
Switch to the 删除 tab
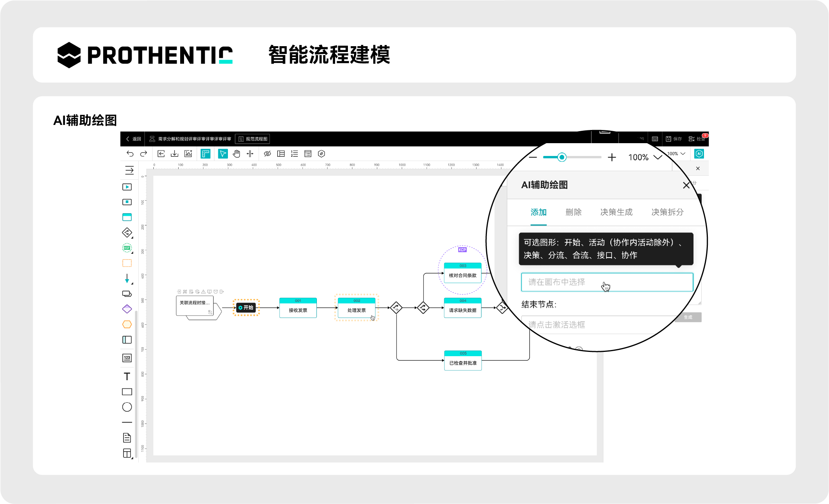pos(574,212)
